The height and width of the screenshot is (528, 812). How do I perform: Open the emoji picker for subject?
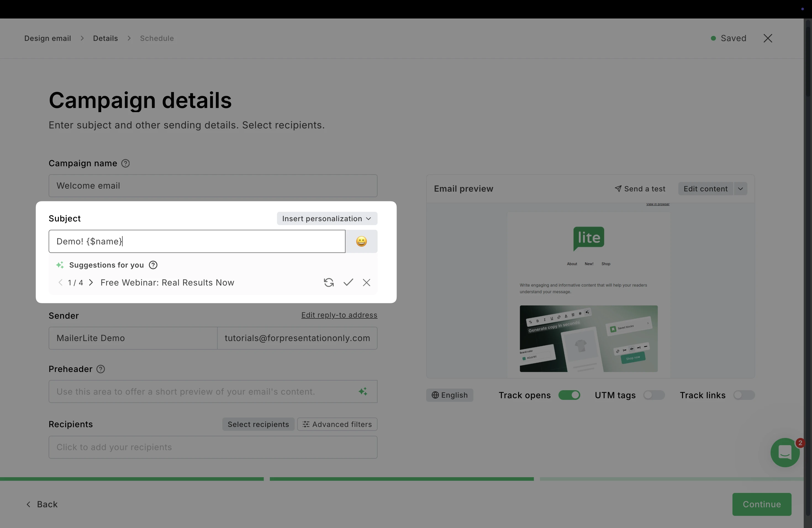[x=361, y=241]
